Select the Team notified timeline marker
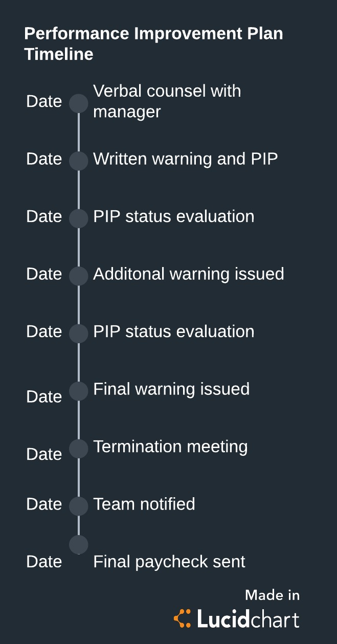 [79, 506]
